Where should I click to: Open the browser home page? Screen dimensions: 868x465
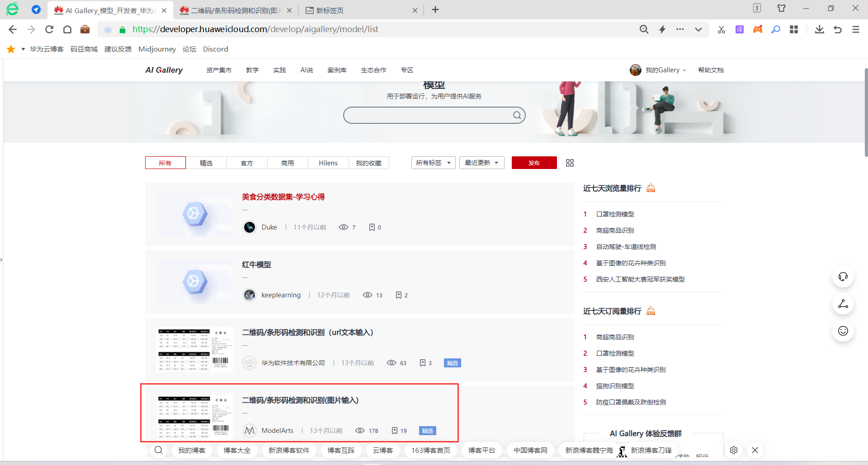click(x=67, y=29)
